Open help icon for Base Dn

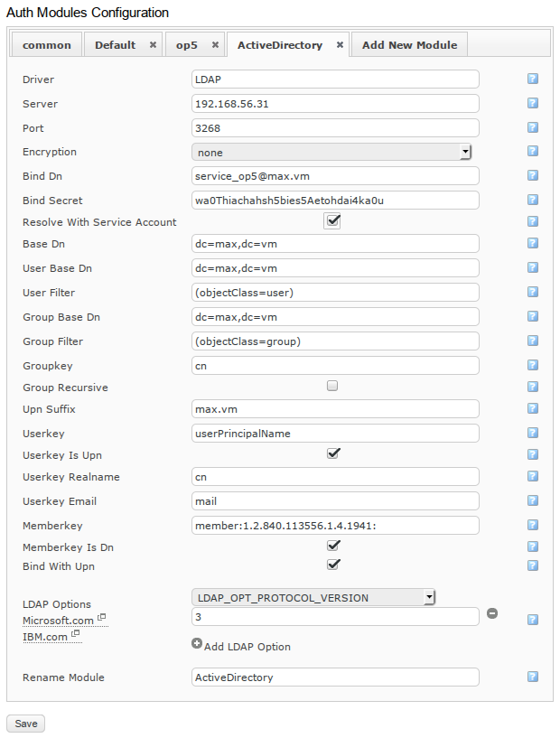tap(532, 243)
